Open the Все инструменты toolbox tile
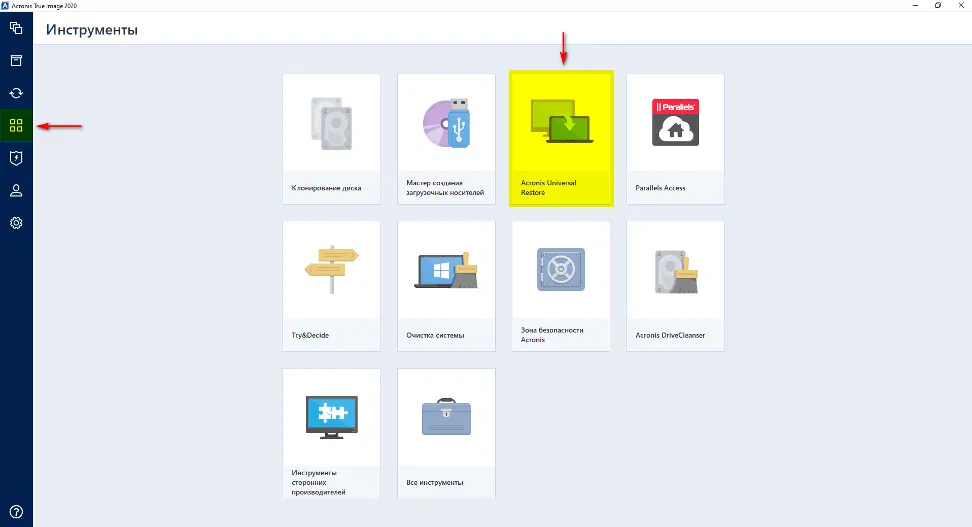Viewport: 972px width, 527px height. [446, 433]
